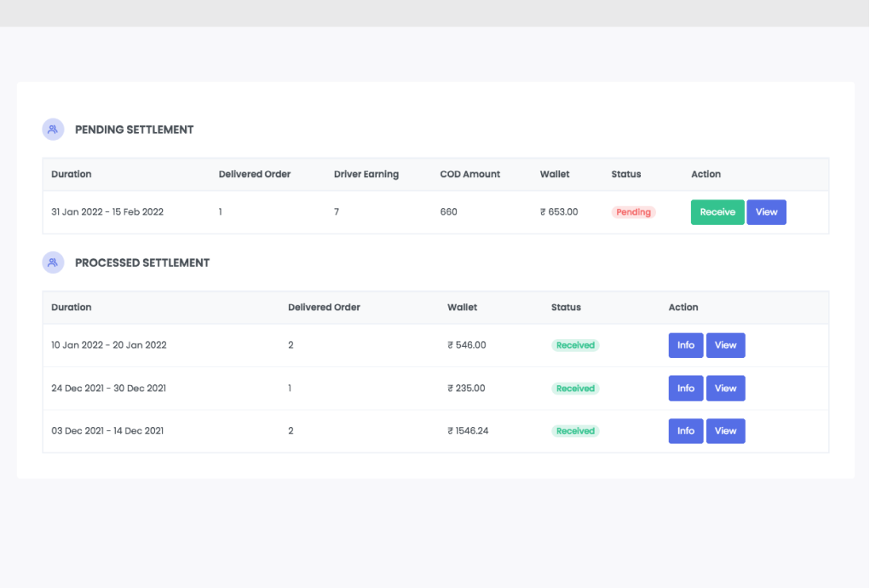Click the Driver Earning column header
This screenshot has width=870, height=588.
366,174
